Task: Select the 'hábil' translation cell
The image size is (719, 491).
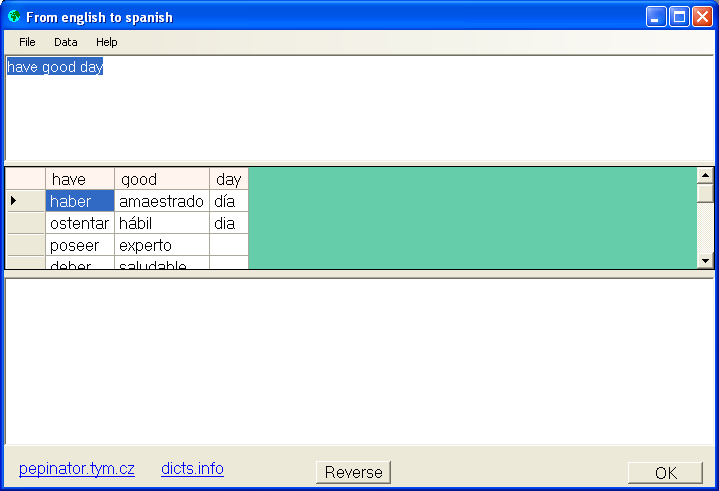Action: click(162, 223)
